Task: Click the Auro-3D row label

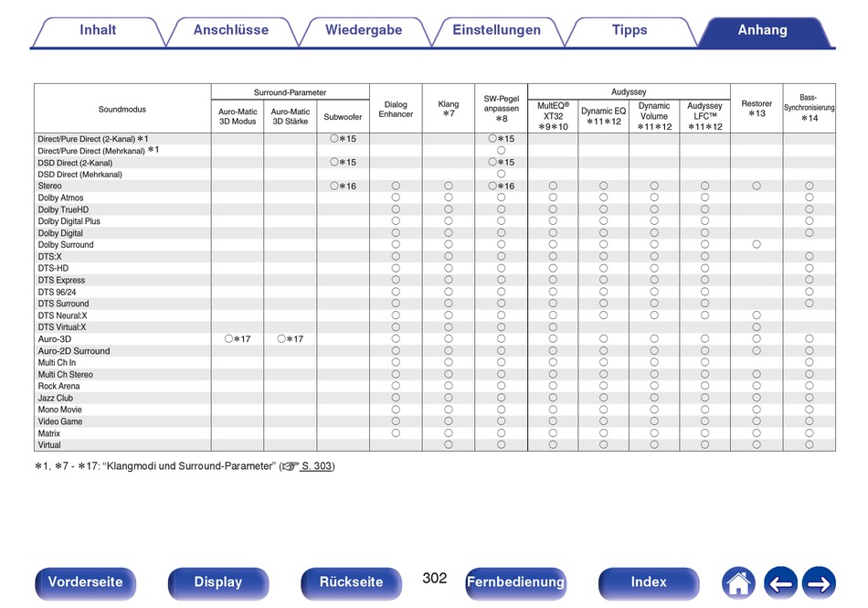Action: point(54,339)
